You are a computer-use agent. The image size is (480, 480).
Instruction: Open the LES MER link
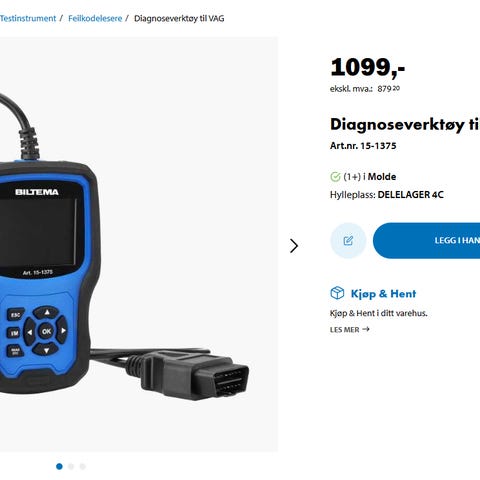tap(350, 329)
